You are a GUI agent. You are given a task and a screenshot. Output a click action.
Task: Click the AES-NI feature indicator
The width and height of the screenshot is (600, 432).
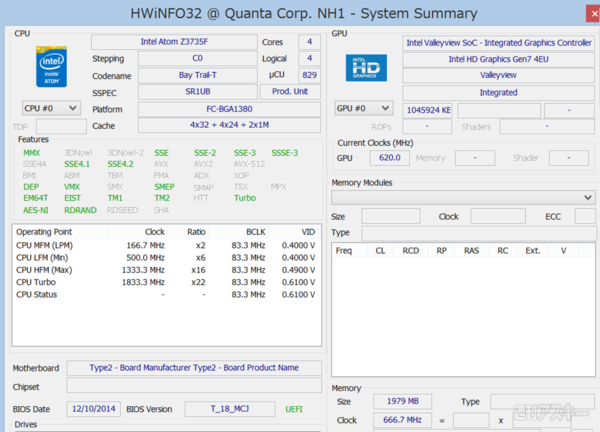(35, 210)
